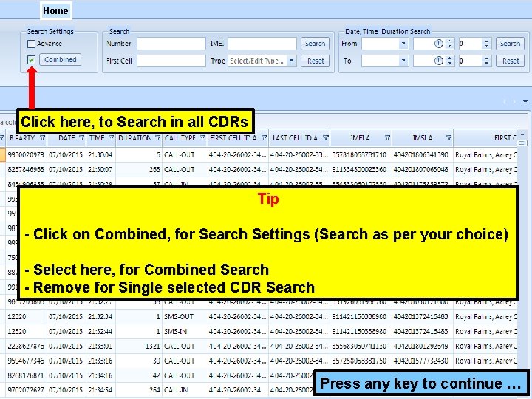Click into the Number input field

[171, 44]
